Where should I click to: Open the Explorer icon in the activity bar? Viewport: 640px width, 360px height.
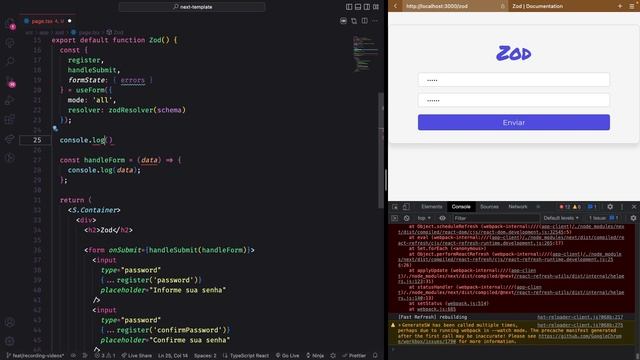10,24
